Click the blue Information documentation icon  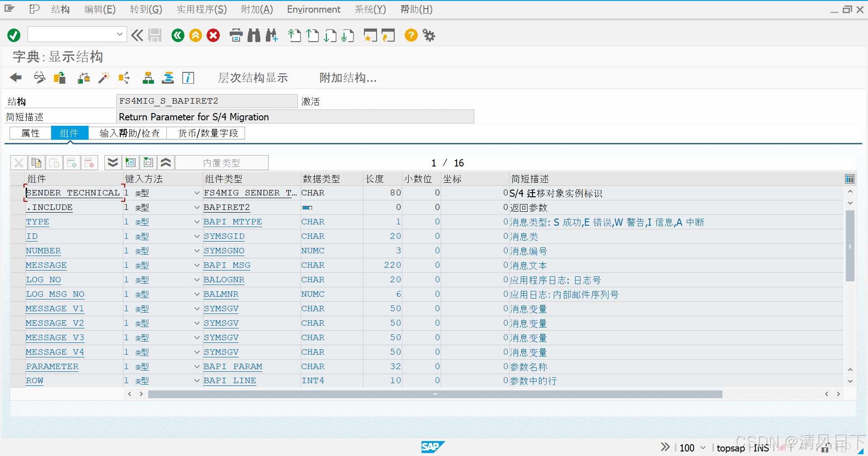(188, 78)
